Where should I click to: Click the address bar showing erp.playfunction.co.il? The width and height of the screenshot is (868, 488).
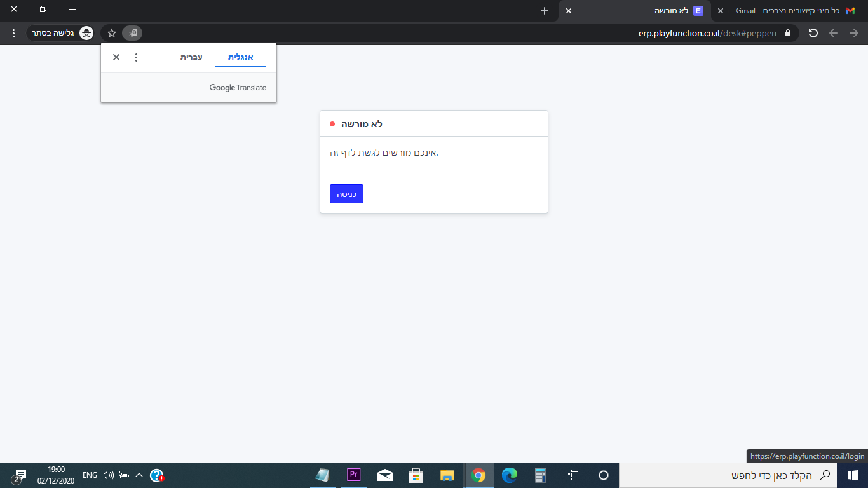click(450, 33)
